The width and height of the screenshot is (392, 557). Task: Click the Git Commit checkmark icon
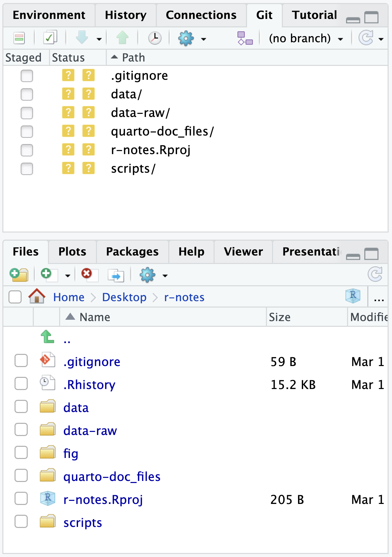[x=50, y=38]
